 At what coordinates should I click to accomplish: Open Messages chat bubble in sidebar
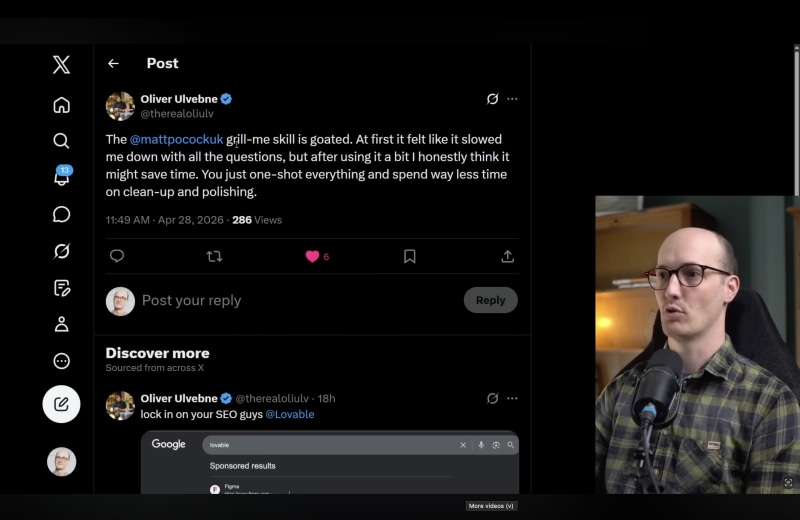coord(61,214)
